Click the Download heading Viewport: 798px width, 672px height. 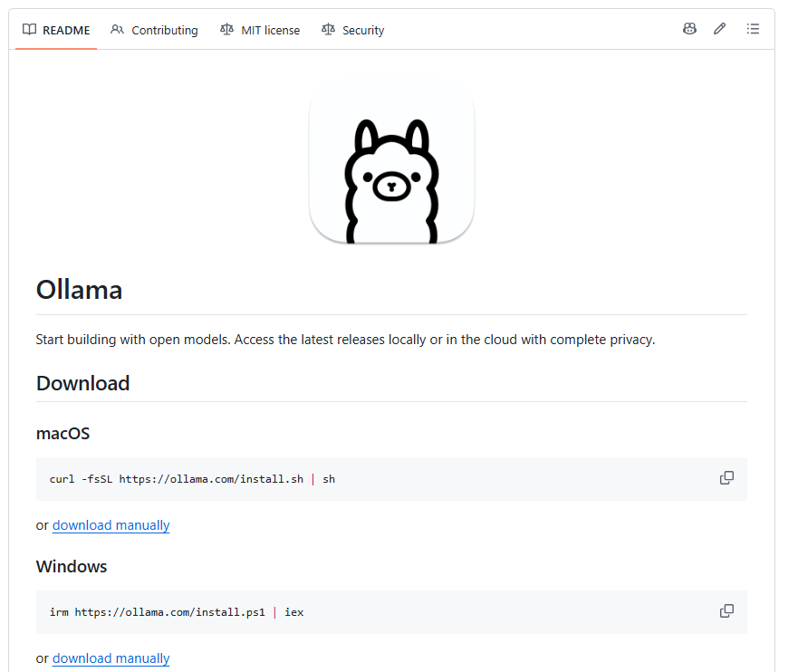click(83, 383)
